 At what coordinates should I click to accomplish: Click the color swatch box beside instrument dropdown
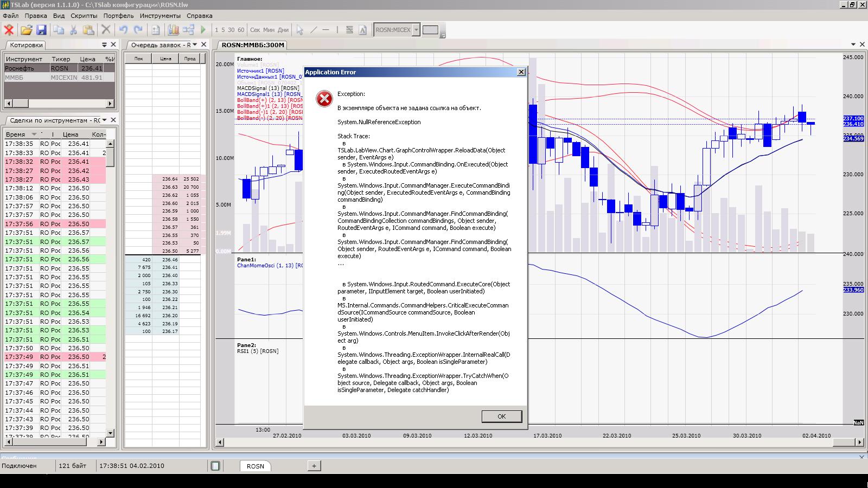430,30
